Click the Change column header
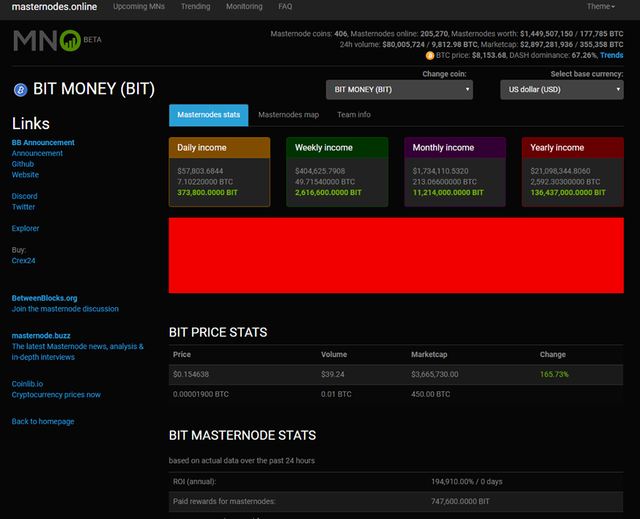This screenshot has width=640, height=519. coord(553,355)
